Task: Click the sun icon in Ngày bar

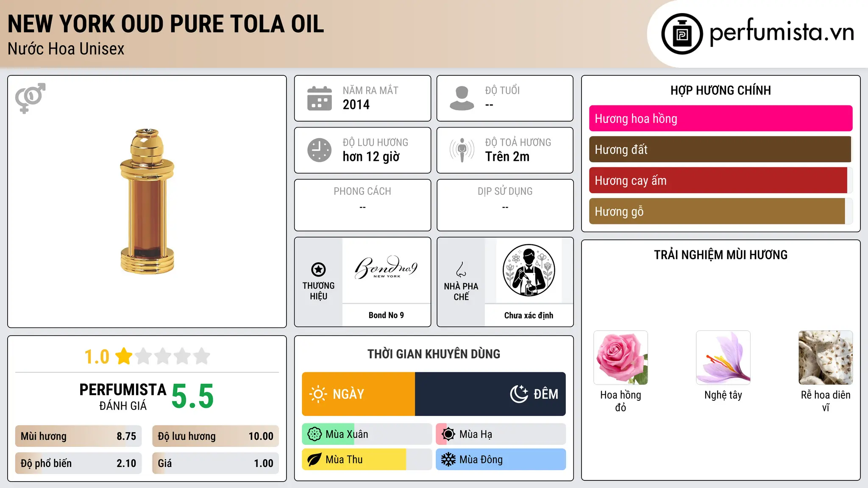Action: (x=318, y=394)
